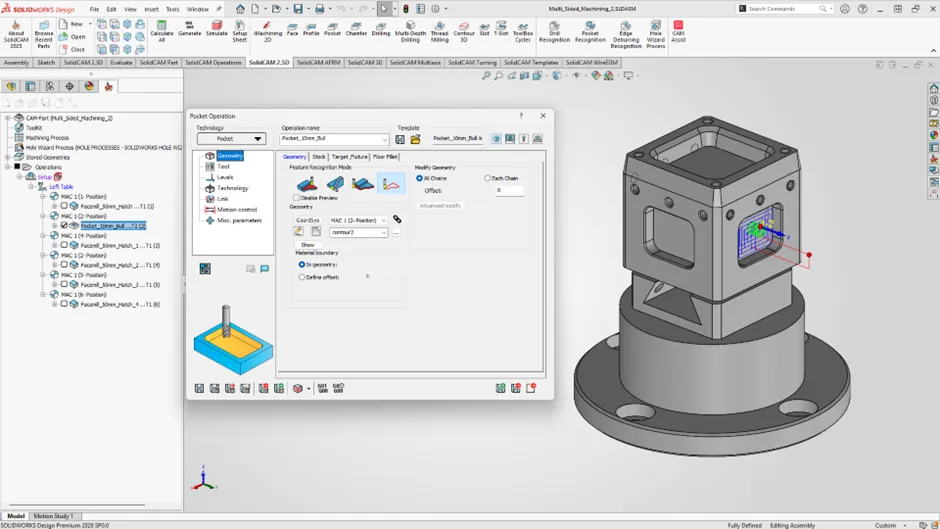
Task: Run Pocket Recognition
Action: [590, 31]
